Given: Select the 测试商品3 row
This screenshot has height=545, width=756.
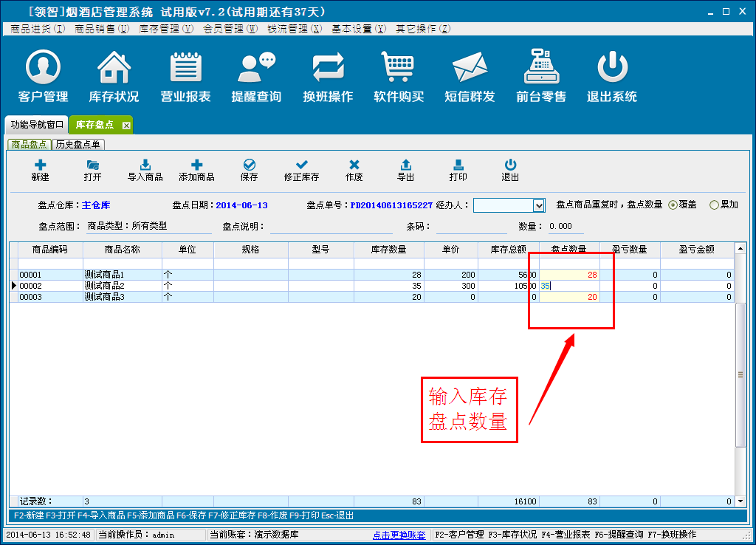Looking at the screenshot, I should [122, 297].
